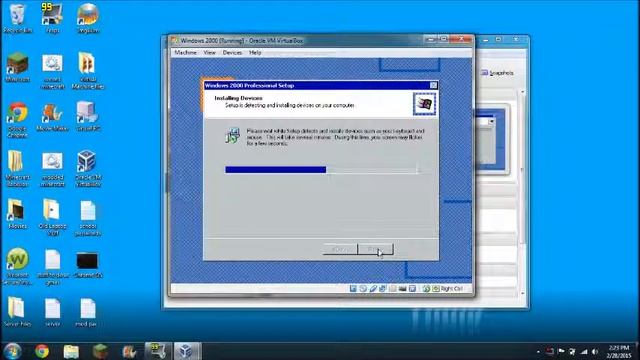Click the VM preview thumbnail in VirtualBox Manager
The image size is (640, 360).
pyautogui.click(x=491, y=140)
